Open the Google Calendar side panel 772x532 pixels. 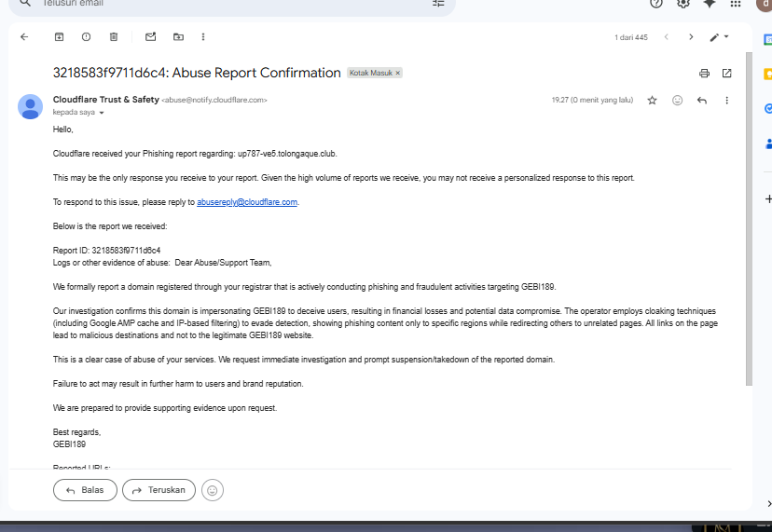(767, 39)
